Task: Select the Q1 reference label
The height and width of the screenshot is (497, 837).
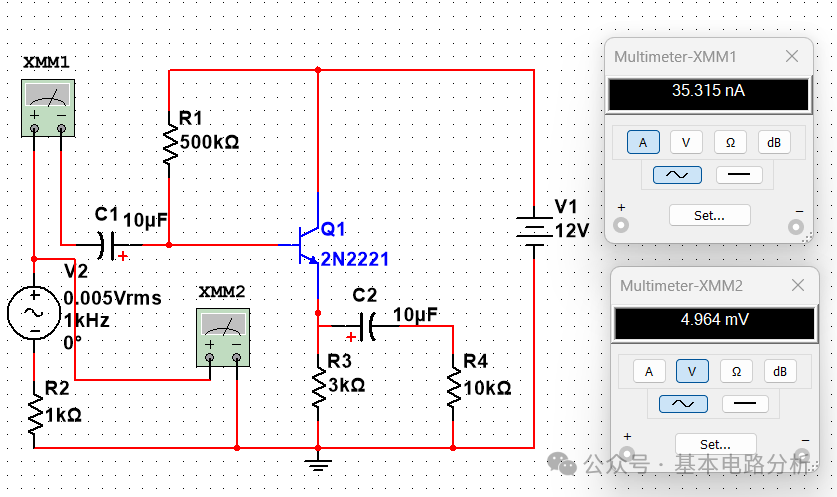Action: click(333, 229)
